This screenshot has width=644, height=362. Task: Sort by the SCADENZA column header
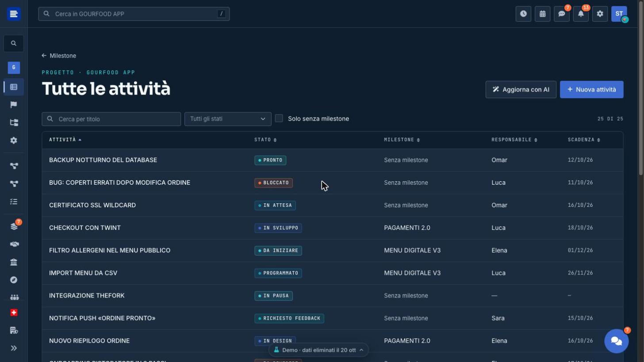tap(584, 140)
